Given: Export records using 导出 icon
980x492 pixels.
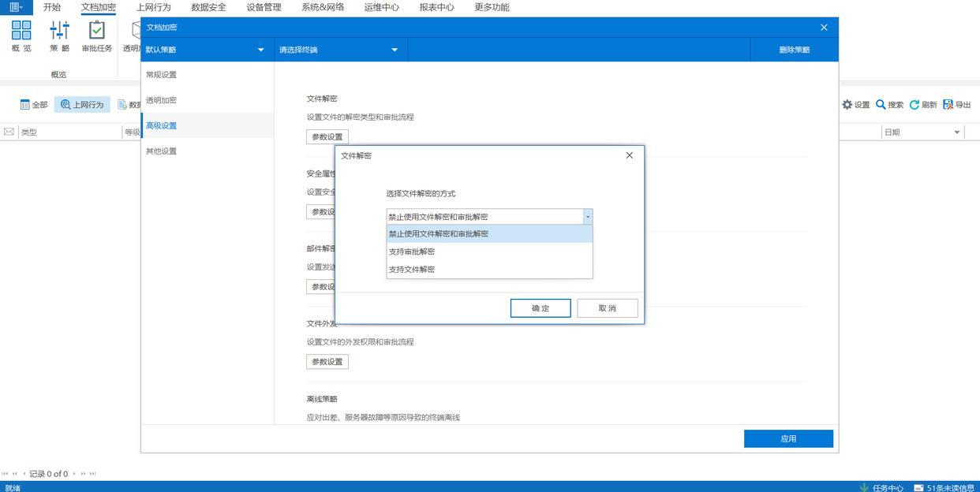Looking at the screenshot, I should 948,105.
